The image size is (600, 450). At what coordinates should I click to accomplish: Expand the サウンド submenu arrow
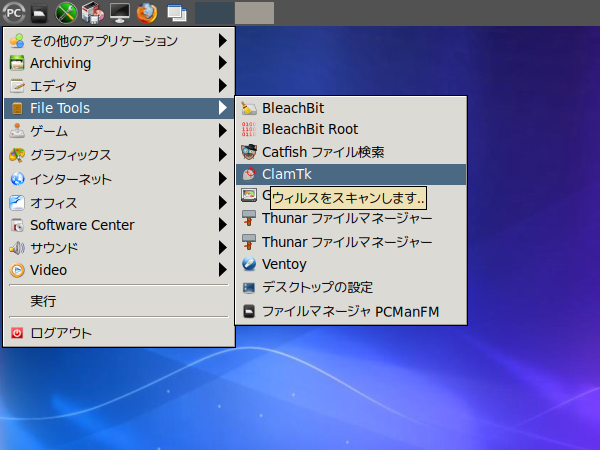[x=223, y=248]
